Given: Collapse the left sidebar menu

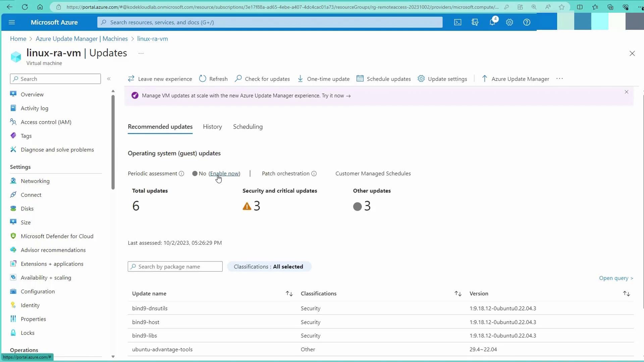Looking at the screenshot, I should (x=109, y=79).
